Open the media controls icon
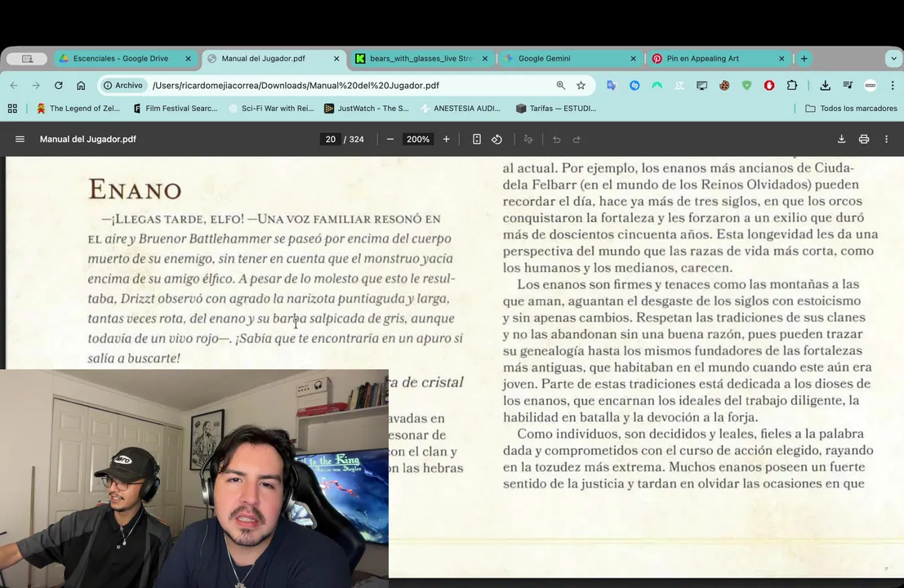 pyautogui.click(x=848, y=85)
